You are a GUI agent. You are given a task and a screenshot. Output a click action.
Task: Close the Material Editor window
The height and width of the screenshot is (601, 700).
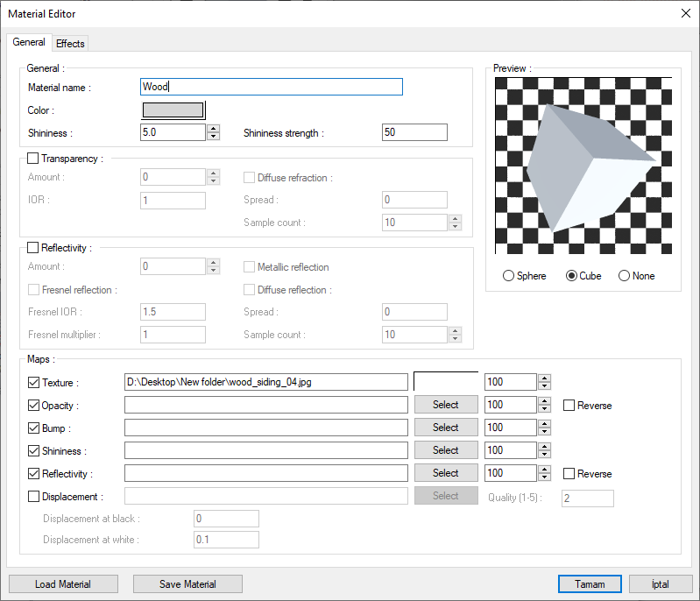coord(685,13)
